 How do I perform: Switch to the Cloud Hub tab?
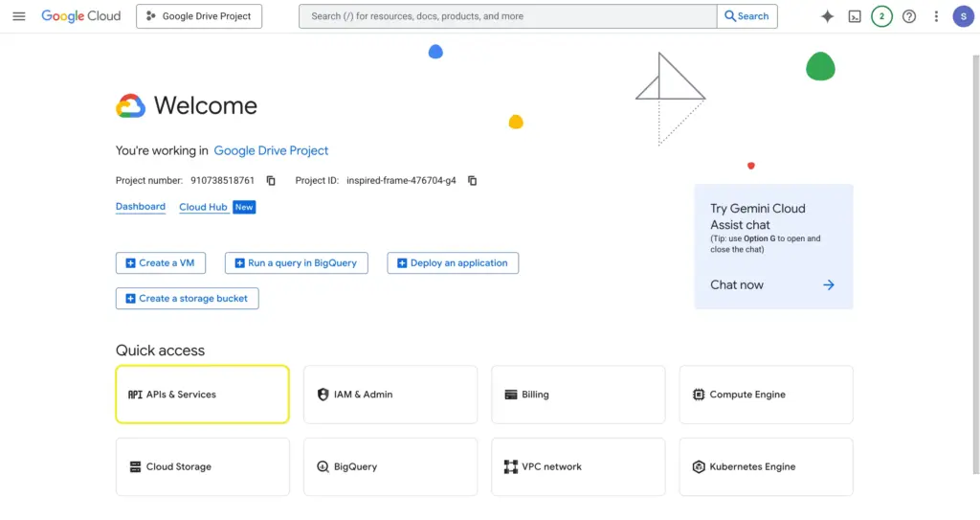(203, 207)
